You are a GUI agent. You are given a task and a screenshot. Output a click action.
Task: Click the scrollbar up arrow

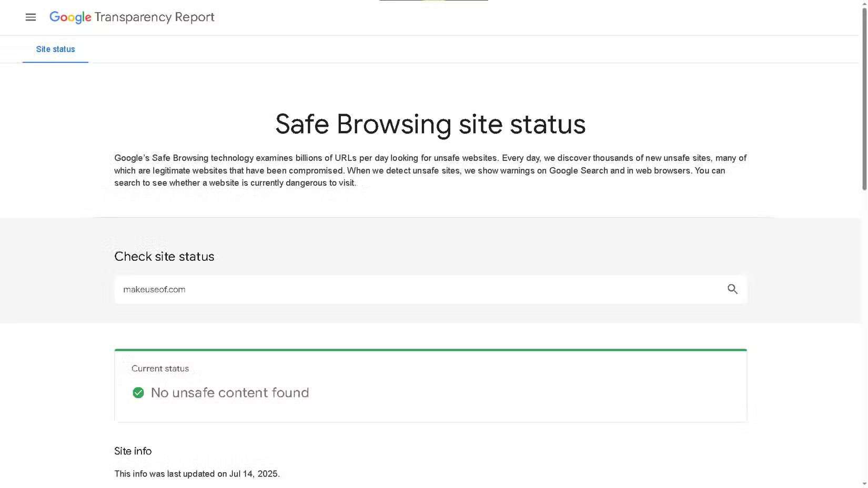pyautogui.click(x=864, y=4)
